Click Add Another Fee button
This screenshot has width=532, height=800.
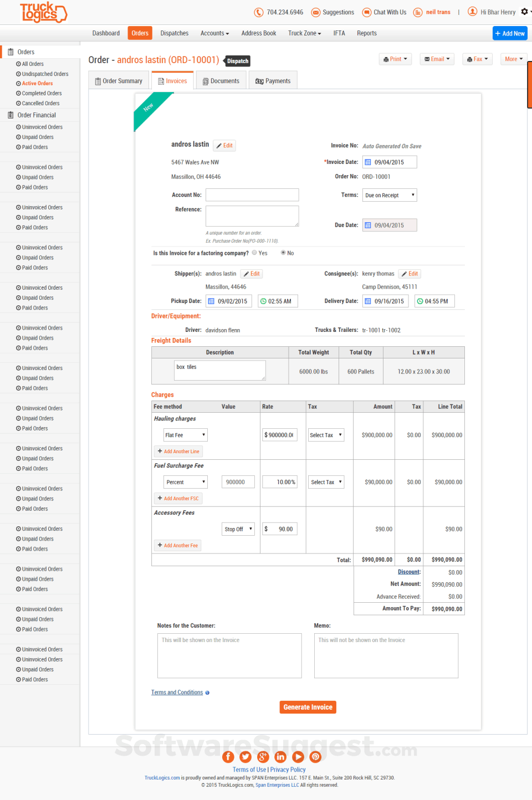coord(178,546)
